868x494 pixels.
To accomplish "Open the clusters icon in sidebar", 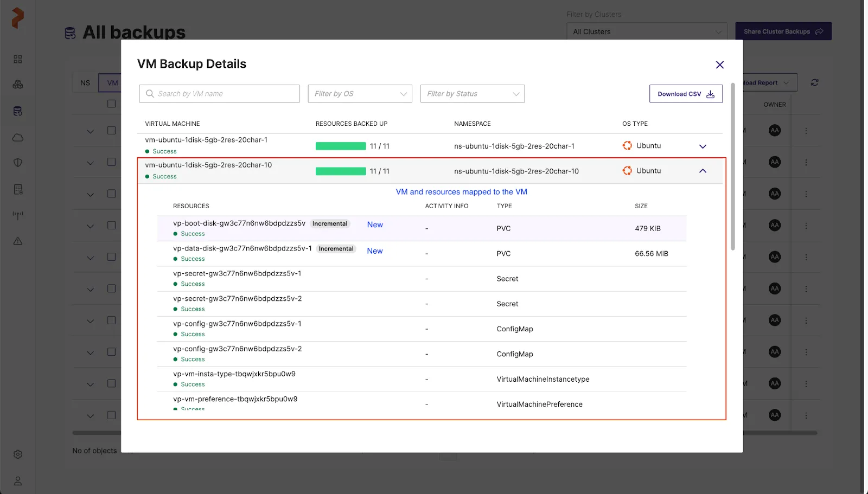I will pyautogui.click(x=18, y=85).
